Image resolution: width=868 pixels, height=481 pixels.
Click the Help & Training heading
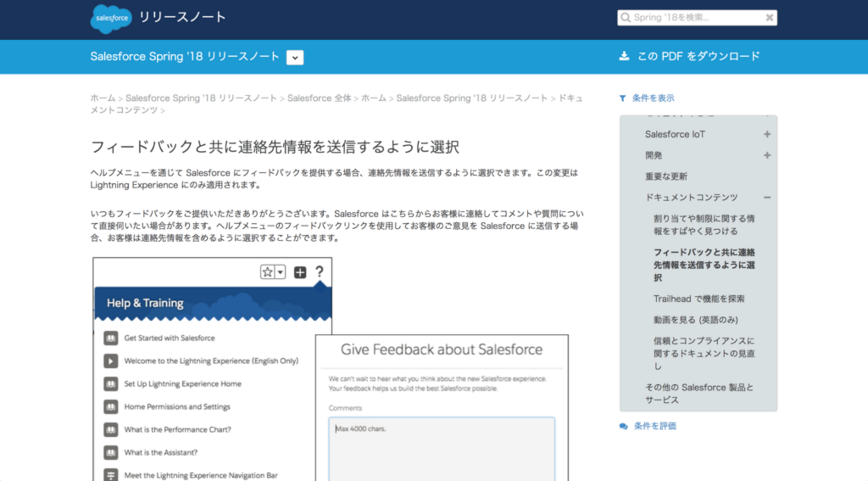pyautogui.click(x=145, y=303)
